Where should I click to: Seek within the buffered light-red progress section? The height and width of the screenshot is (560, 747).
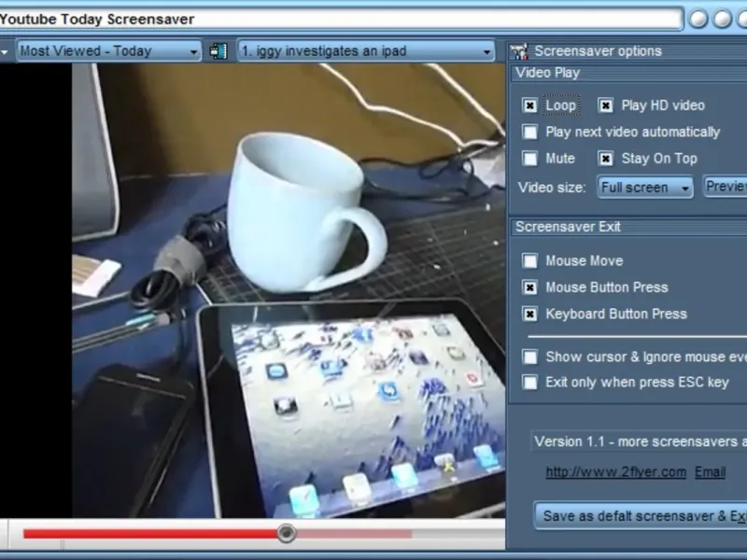[x=354, y=534]
